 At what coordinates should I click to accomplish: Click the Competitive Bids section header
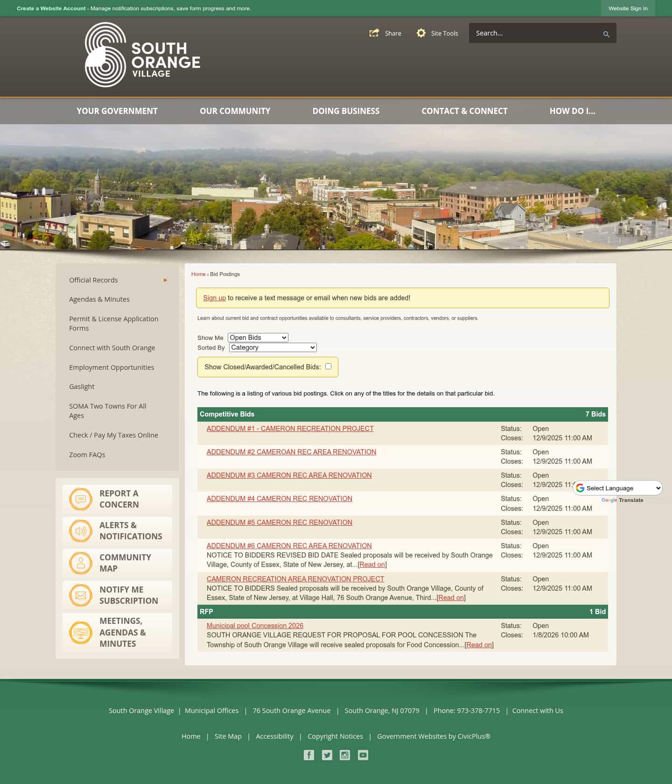[x=403, y=414]
